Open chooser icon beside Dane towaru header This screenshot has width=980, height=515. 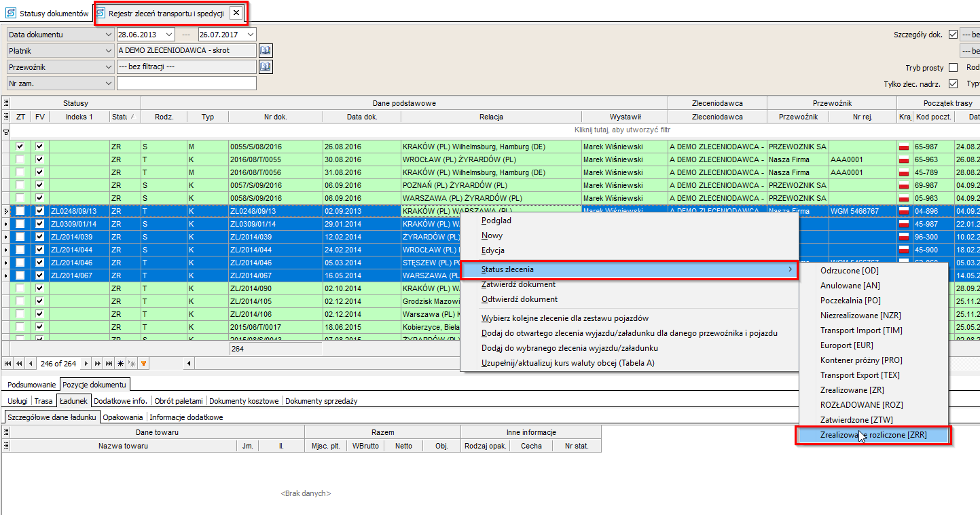[6, 432]
